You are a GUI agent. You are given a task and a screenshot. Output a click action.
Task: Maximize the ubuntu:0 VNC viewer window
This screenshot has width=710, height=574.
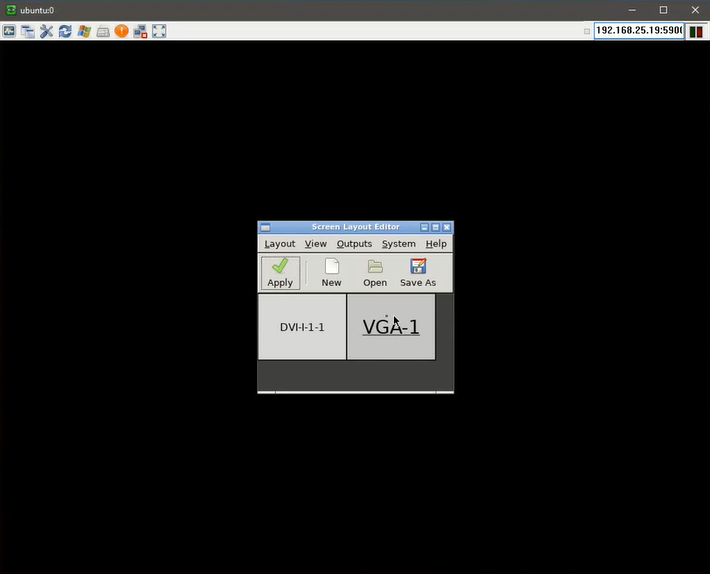click(x=663, y=10)
